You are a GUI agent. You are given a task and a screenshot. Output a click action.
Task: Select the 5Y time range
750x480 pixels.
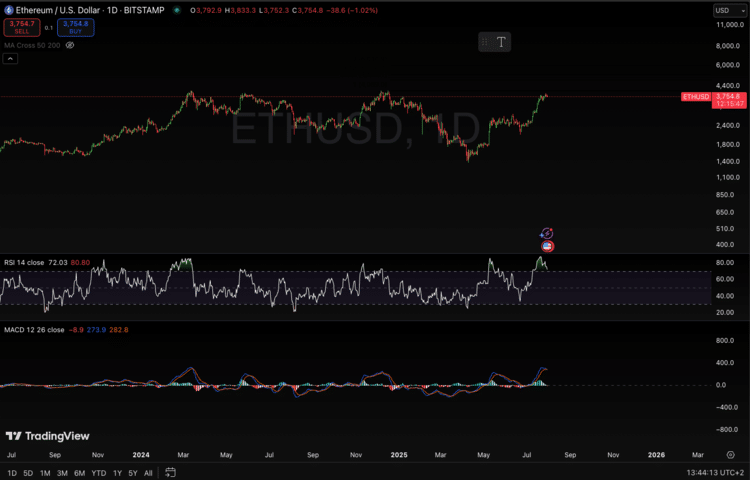(x=133, y=473)
